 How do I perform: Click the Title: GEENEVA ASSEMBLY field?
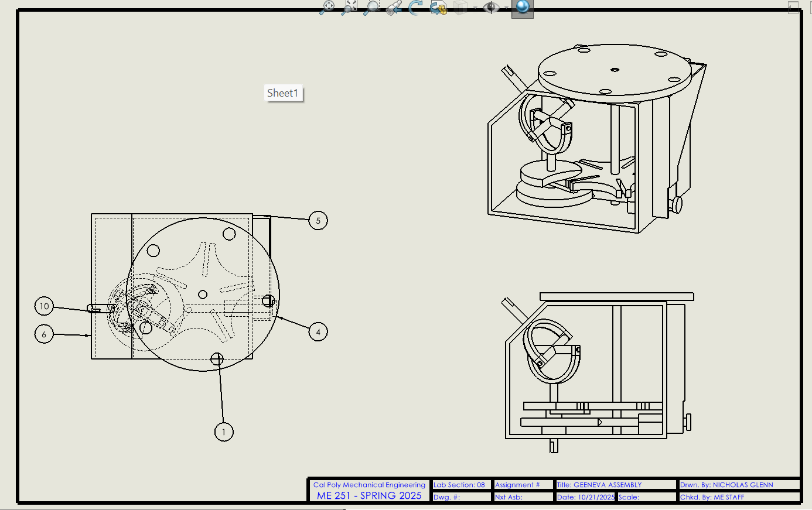(x=599, y=485)
